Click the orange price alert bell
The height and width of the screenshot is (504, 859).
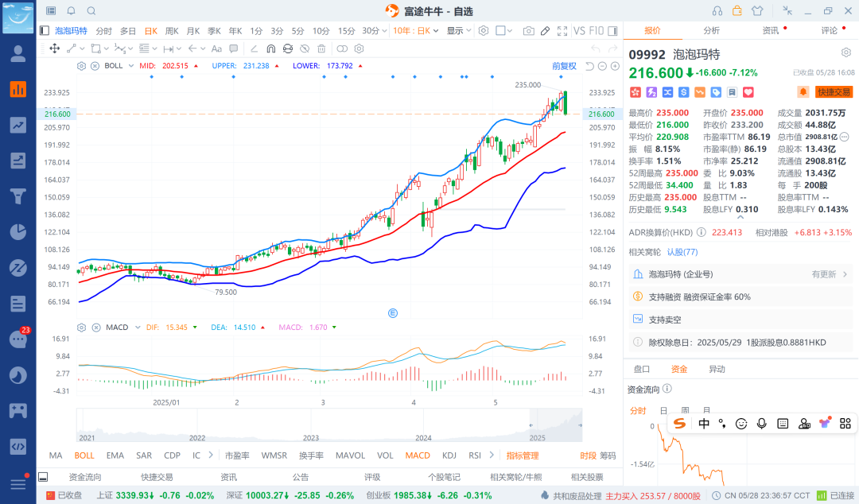[x=803, y=91]
